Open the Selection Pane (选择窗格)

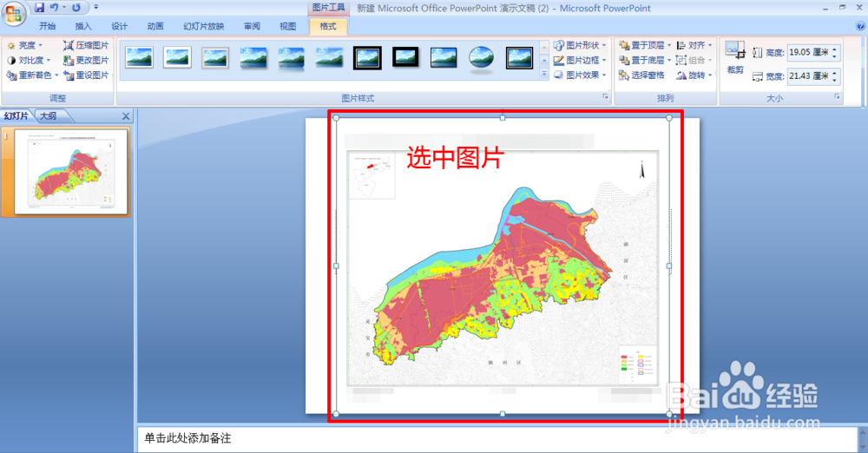641,75
